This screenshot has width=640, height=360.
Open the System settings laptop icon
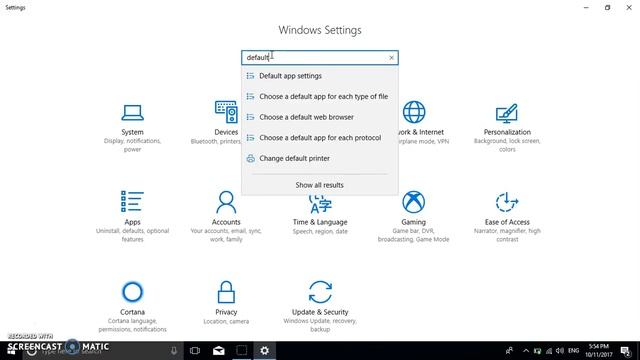132,113
